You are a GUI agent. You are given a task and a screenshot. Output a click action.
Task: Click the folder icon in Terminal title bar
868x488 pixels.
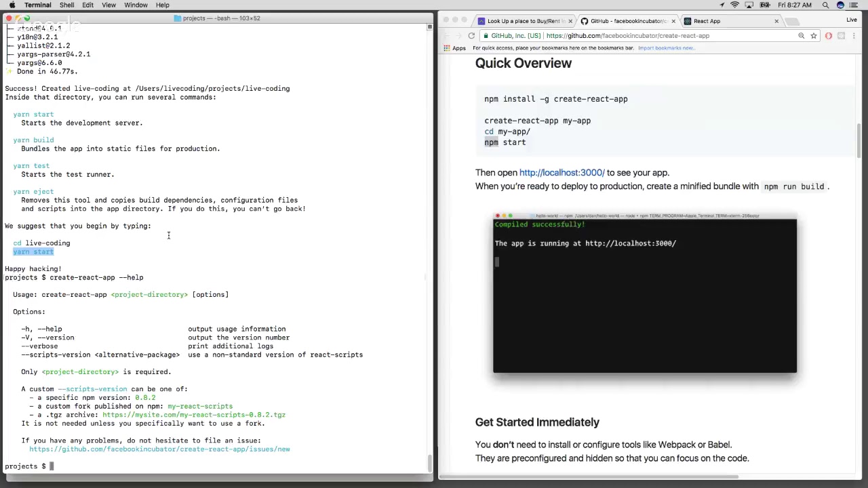pyautogui.click(x=178, y=18)
